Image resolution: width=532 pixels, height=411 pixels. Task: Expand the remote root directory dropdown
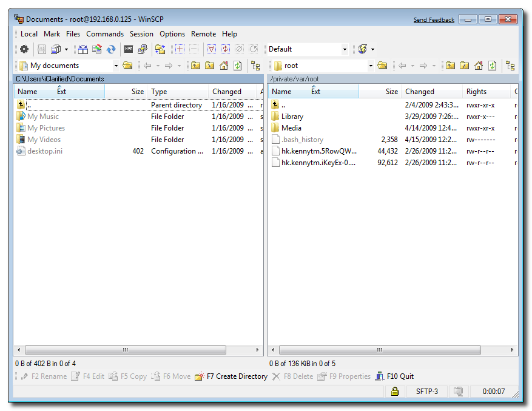tap(371, 66)
